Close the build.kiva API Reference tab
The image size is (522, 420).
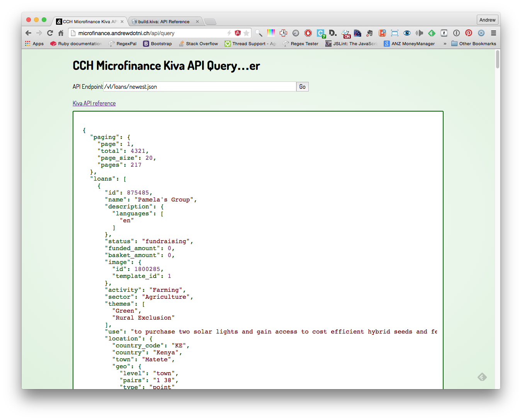[197, 22]
